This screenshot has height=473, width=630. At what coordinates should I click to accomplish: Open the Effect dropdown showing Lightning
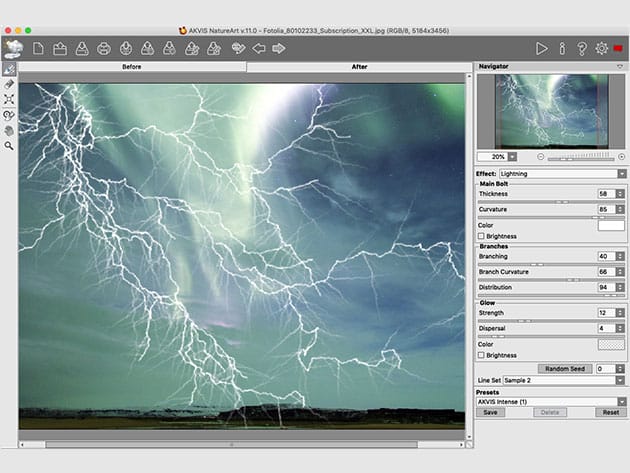[x=562, y=173]
